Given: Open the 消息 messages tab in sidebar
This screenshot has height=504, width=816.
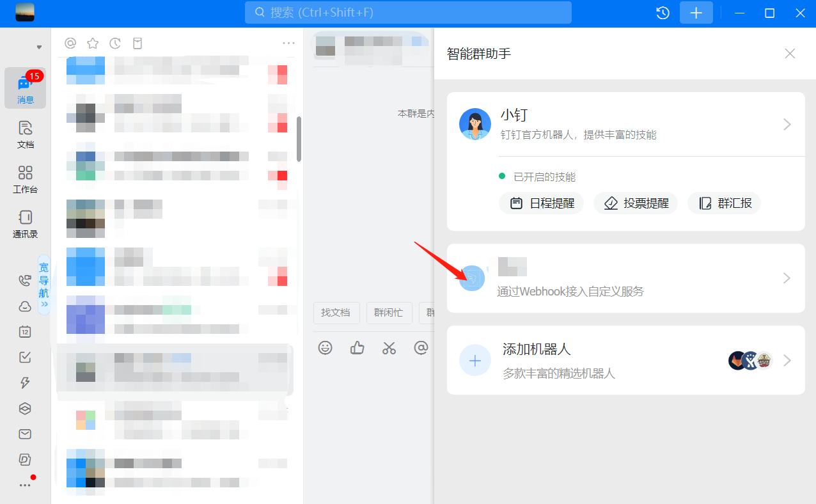Looking at the screenshot, I should (25, 88).
